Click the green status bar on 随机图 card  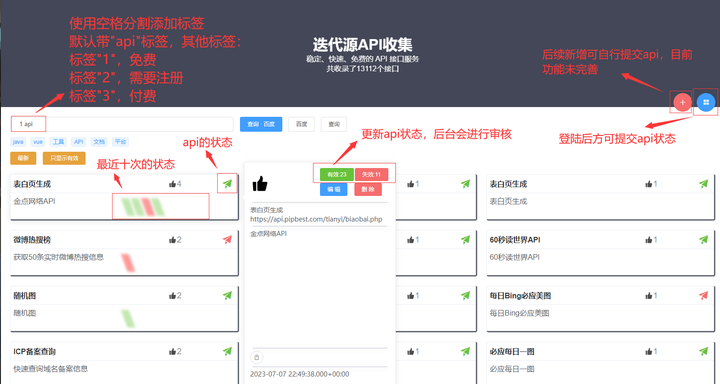click(x=128, y=319)
